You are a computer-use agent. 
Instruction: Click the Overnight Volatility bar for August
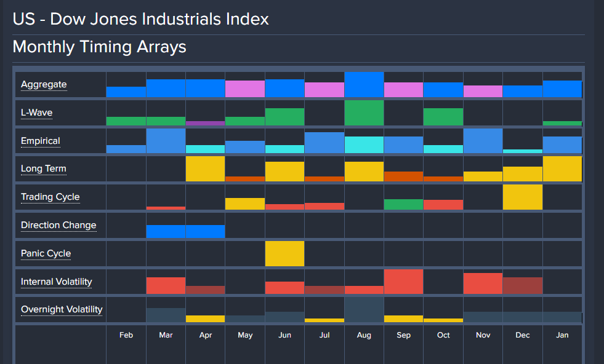point(364,310)
